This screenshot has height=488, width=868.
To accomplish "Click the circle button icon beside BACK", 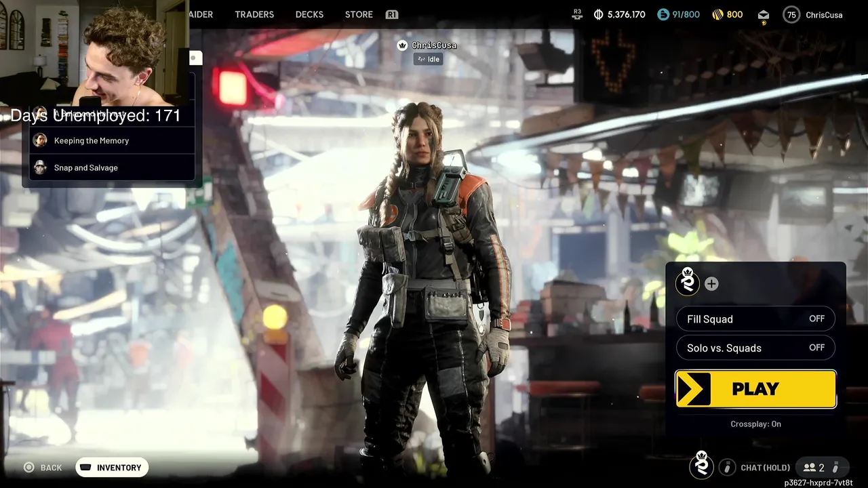I will (x=28, y=467).
